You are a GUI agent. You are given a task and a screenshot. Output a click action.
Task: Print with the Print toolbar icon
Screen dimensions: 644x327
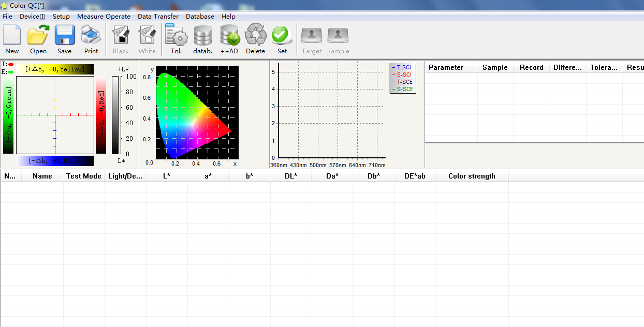[x=91, y=35]
